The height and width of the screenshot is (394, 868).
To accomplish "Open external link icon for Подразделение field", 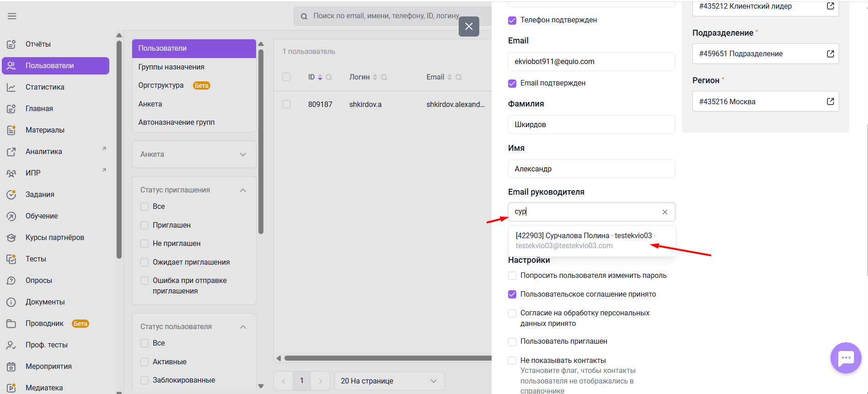I will (830, 54).
